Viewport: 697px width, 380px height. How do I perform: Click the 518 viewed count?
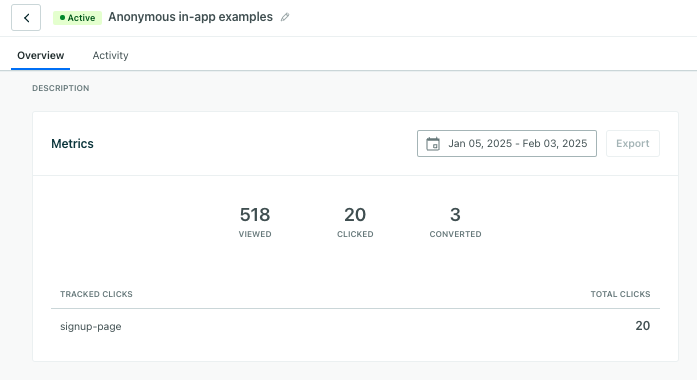click(x=255, y=215)
